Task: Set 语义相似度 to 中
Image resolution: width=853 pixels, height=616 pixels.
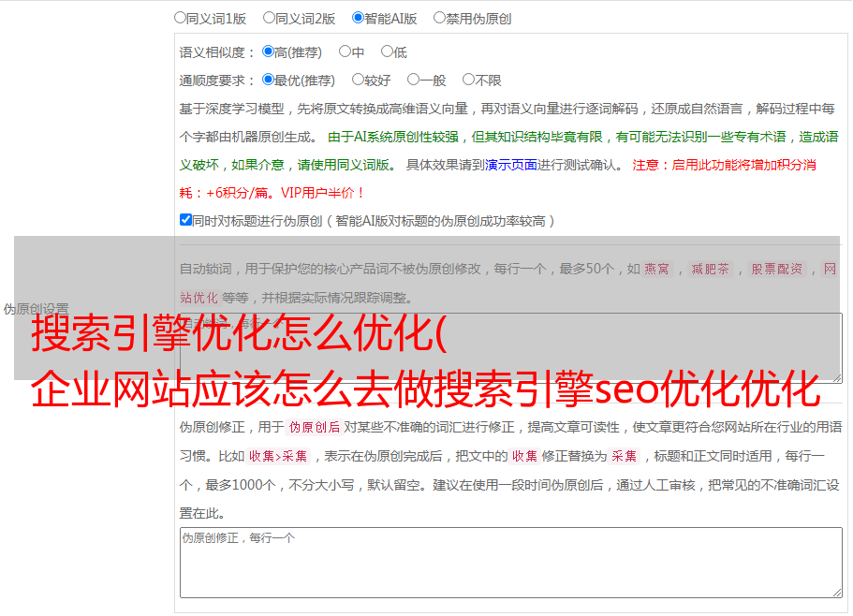Action: coord(345,51)
